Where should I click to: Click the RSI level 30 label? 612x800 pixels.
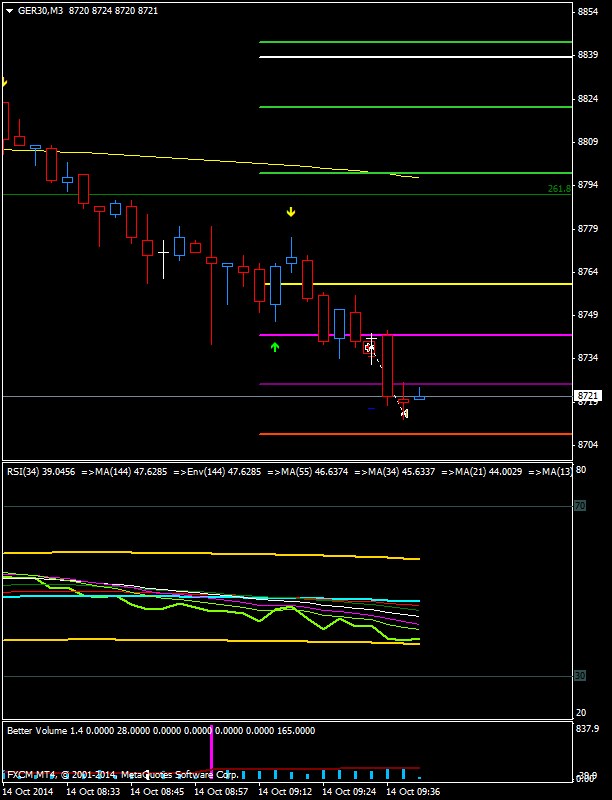click(x=579, y=676)
